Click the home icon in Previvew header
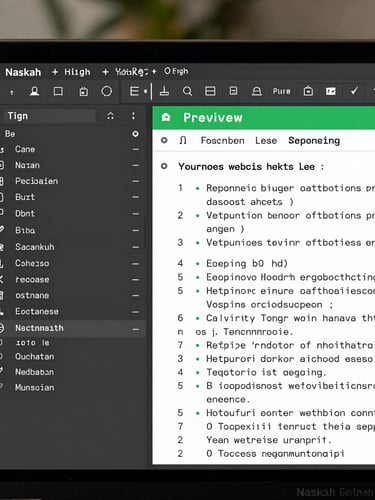 (x=166, y=118)
